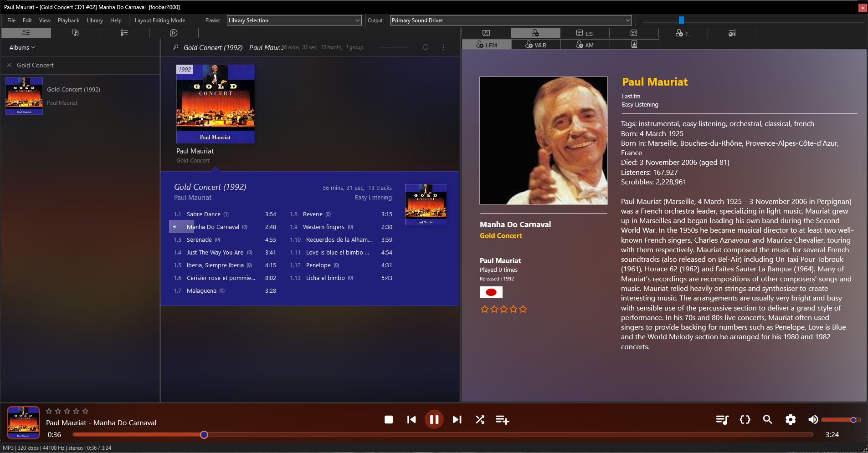The width and height of the screenshot is (868, 453).
Task: Open the View menu
Action: click(x=45, y=20)
